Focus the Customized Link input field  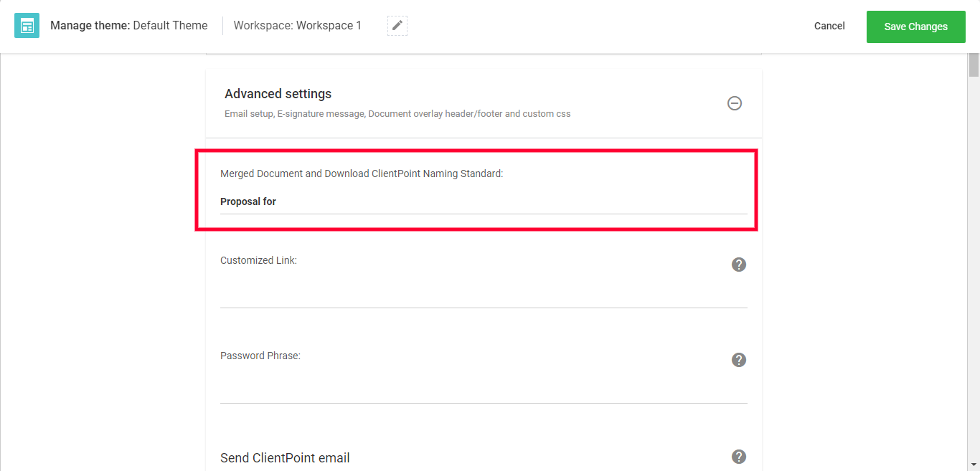point(484,295)
